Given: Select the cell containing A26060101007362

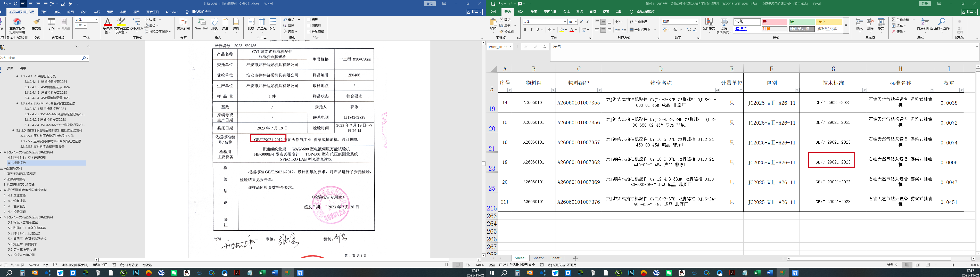Looking at the screenshot, I should [x=579, y=162].
